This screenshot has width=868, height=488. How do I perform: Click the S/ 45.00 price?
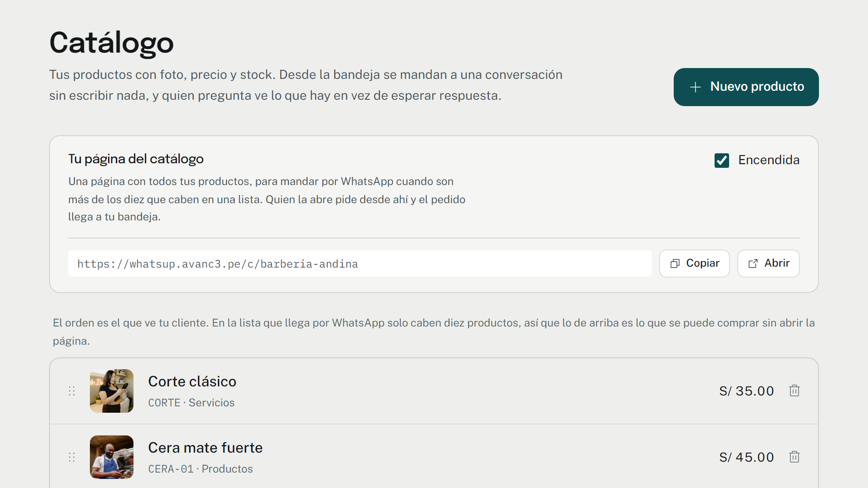click(746, 457)
